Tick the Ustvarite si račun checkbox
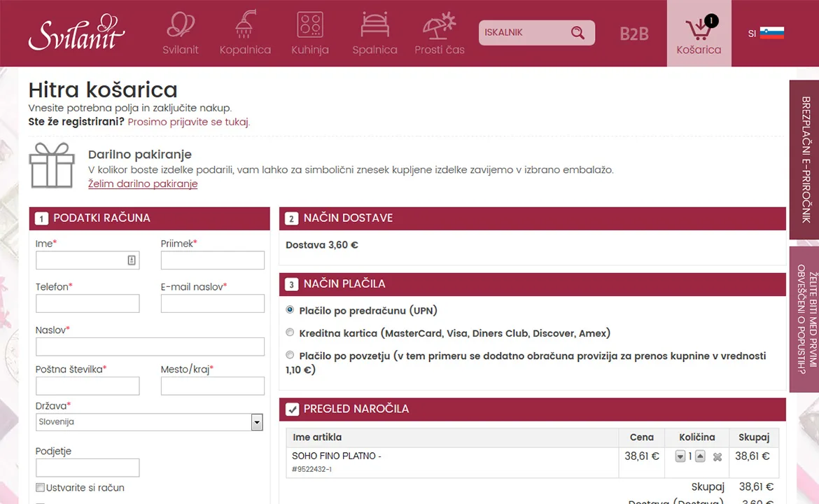This screenshot has width=819, height=504. (x=40, y=487)
